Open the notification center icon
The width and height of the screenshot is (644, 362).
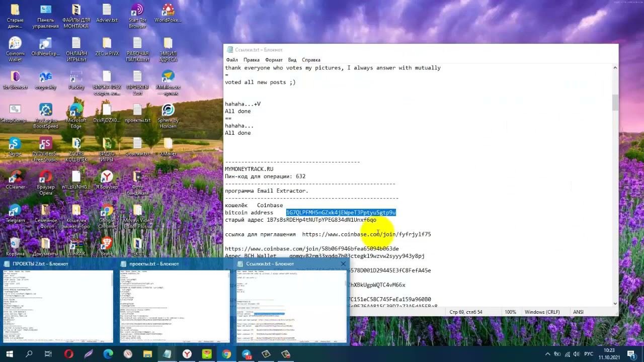pyautogui.click(x=631, y=354)
